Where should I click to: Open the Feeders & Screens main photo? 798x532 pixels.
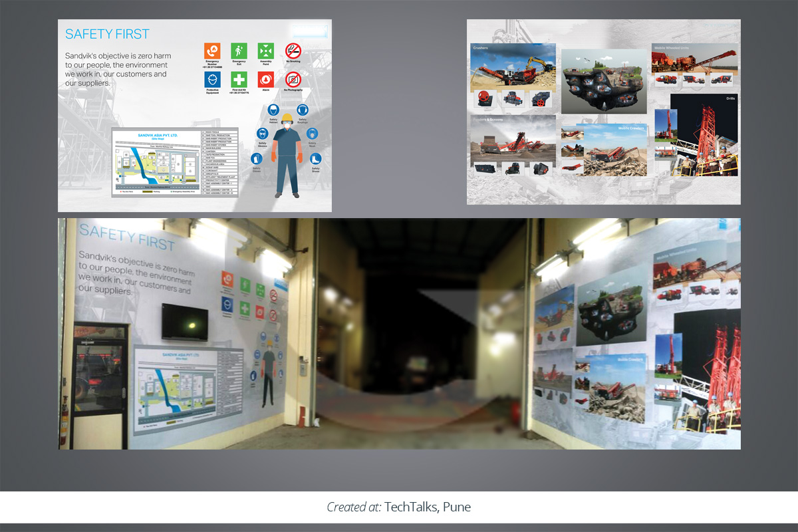click(x=513, y=140)
